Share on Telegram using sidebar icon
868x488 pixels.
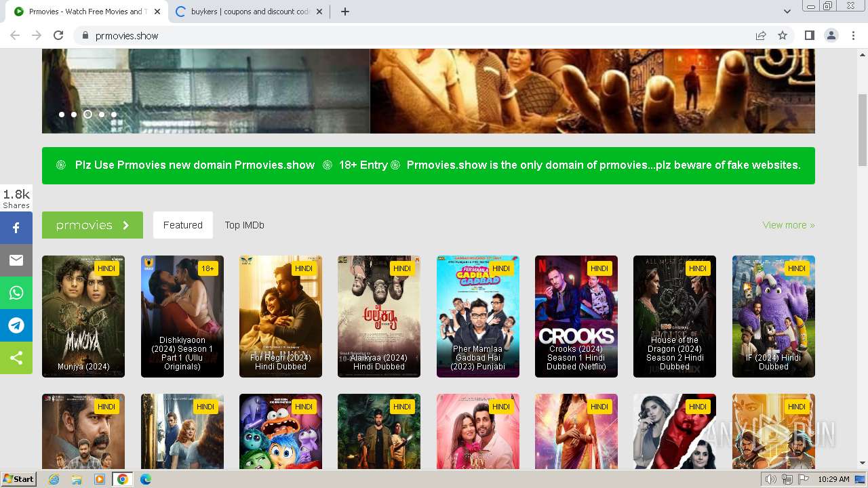16,325
